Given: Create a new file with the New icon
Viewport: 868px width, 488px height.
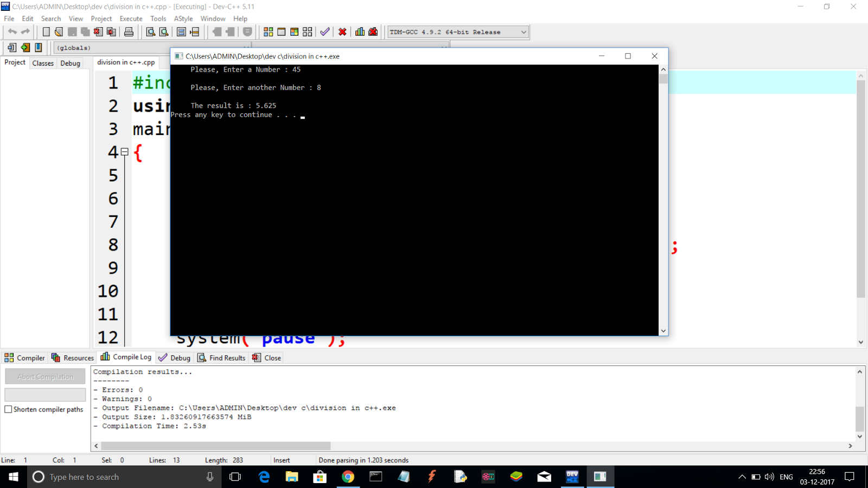Looking at the screenshot, I should coord(46,32).
